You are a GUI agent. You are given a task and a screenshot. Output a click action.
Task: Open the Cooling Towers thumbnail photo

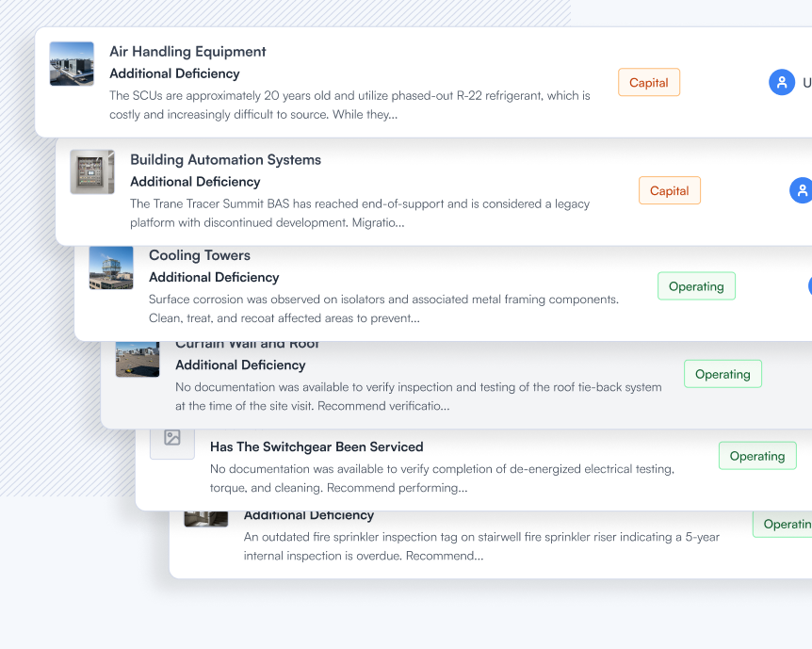click(x=111, y=268)
